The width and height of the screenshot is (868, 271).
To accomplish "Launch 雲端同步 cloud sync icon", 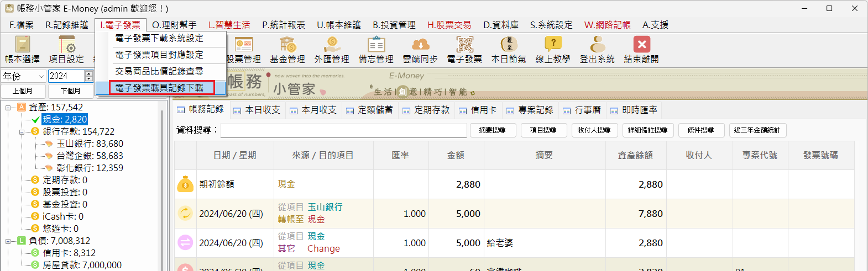I will point(420,49).
